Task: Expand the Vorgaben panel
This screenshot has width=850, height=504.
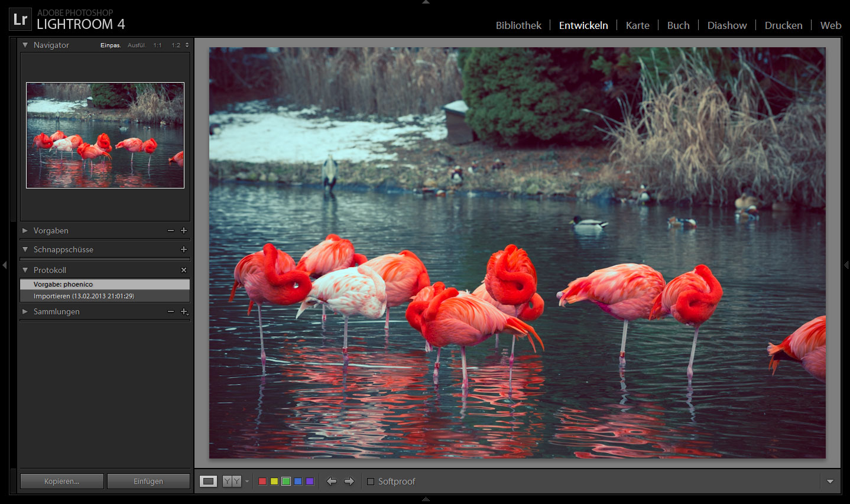Action: coord(25,230)
